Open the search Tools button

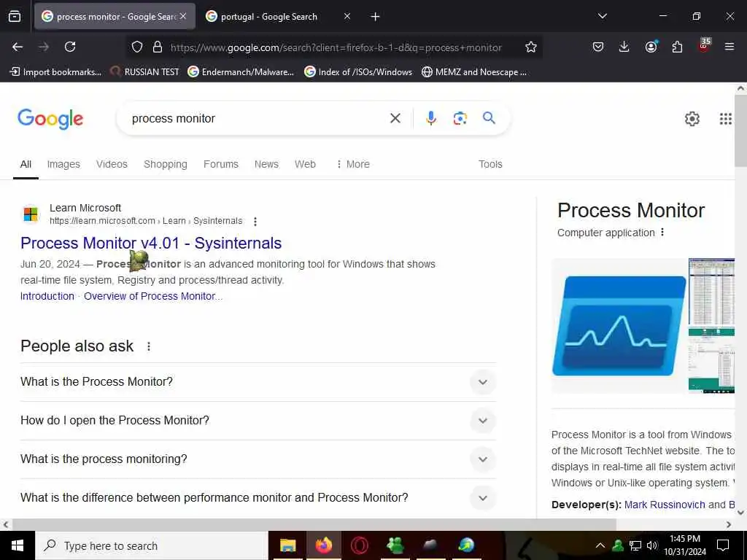click(x=490, y=164)
